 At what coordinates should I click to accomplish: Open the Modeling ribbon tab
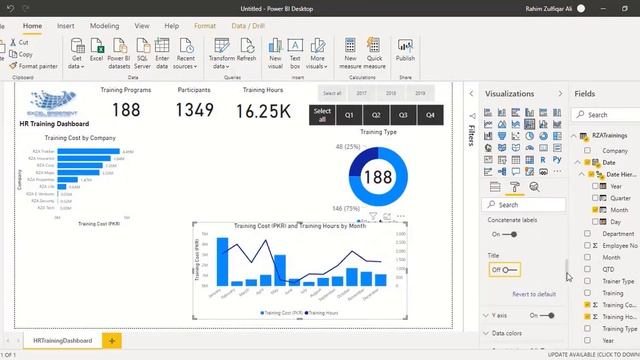[104, 26]
